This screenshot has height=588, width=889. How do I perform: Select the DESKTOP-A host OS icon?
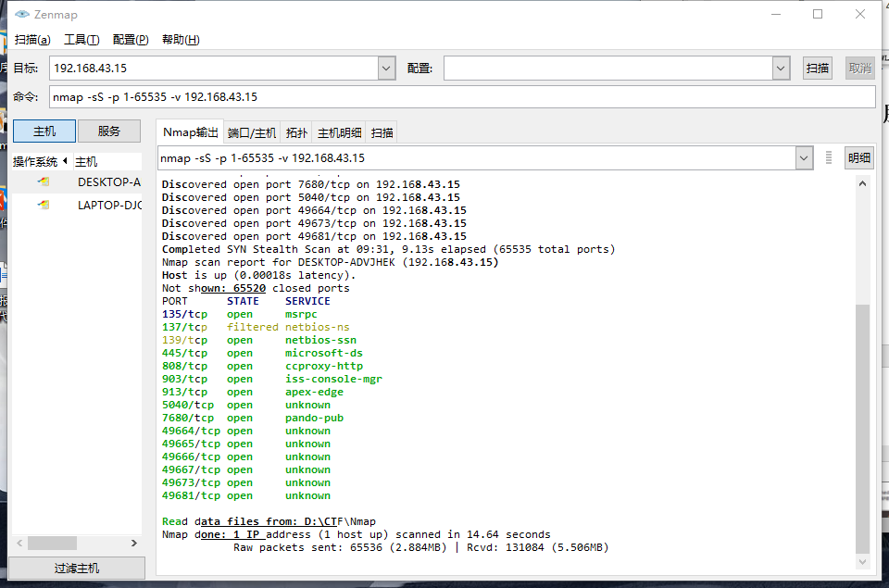coord(44,182)
